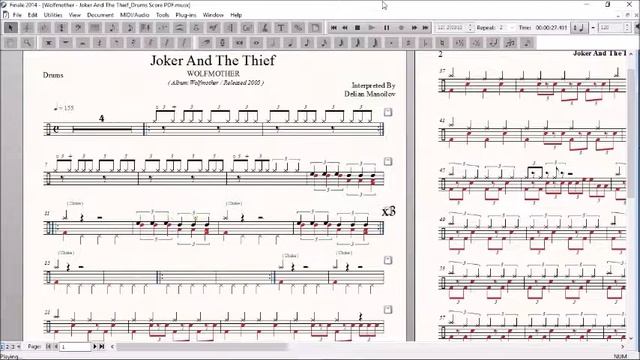This screenshot has width=640, height=360.
Task: Select the Time Signature tool
Action: point(61,28)
